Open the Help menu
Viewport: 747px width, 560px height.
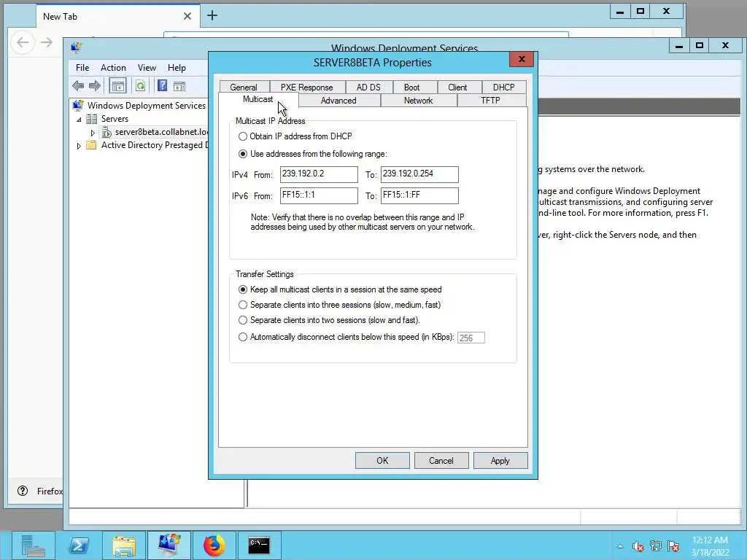177,68
